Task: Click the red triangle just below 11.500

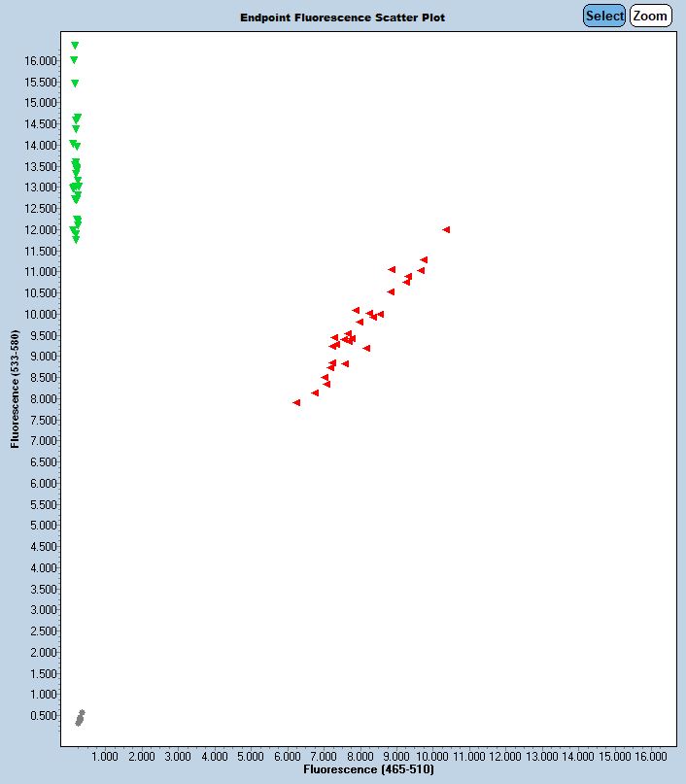Action: coord(424,259)
